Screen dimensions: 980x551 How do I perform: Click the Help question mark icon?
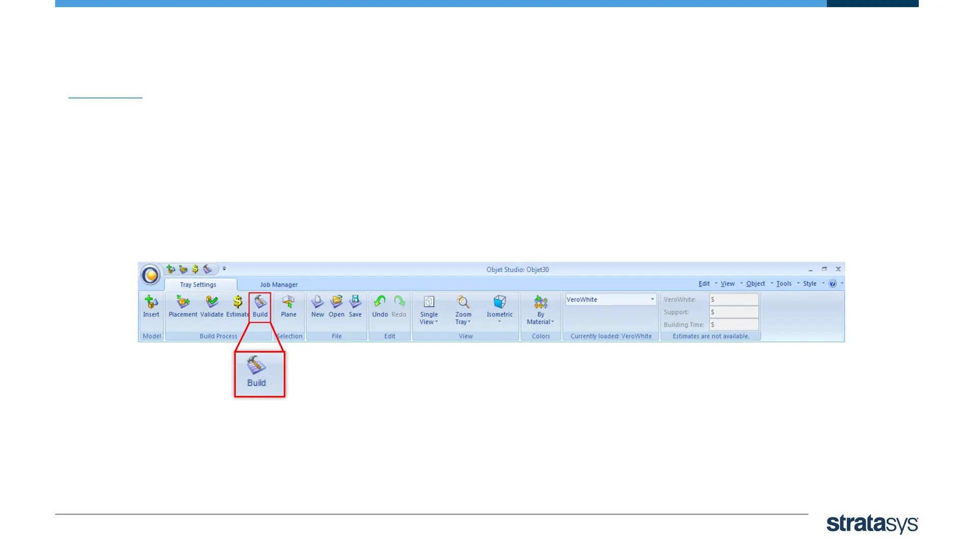[832, 284]
